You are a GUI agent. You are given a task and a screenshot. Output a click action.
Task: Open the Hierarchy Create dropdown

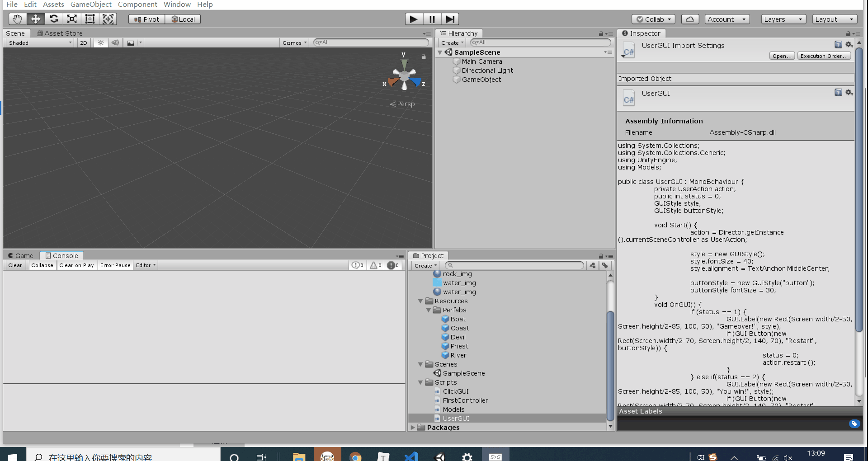453,43
